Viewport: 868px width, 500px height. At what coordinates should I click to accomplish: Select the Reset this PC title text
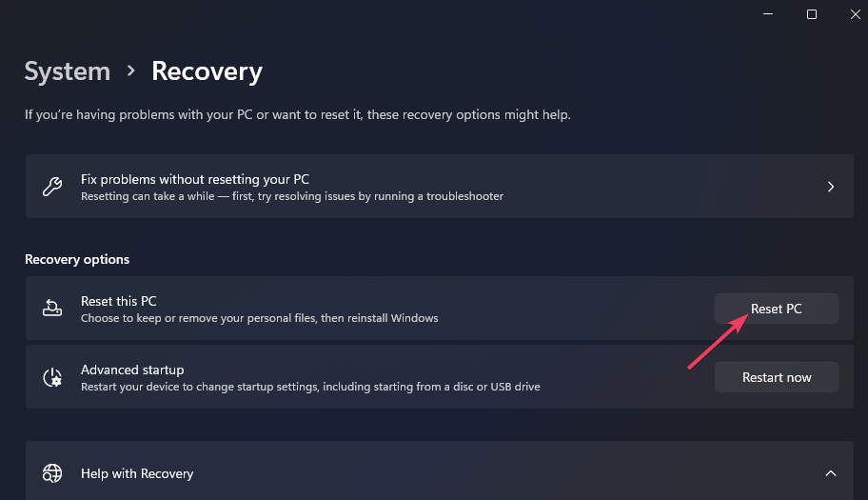click(119, 301)
